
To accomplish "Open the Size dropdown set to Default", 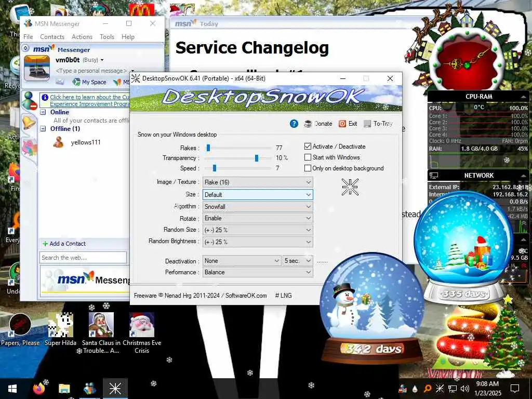I will click(x=258, y=194).
